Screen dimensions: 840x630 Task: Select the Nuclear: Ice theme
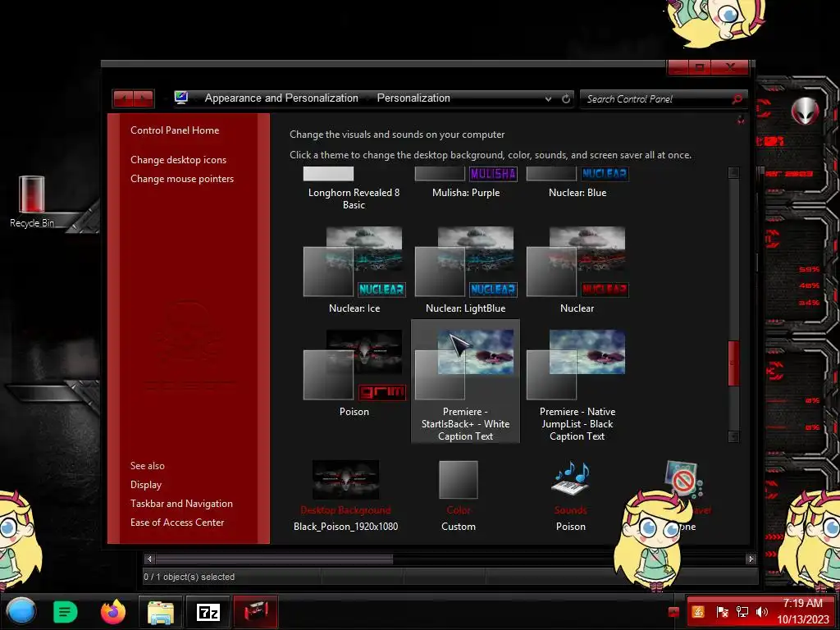(354, 269)
